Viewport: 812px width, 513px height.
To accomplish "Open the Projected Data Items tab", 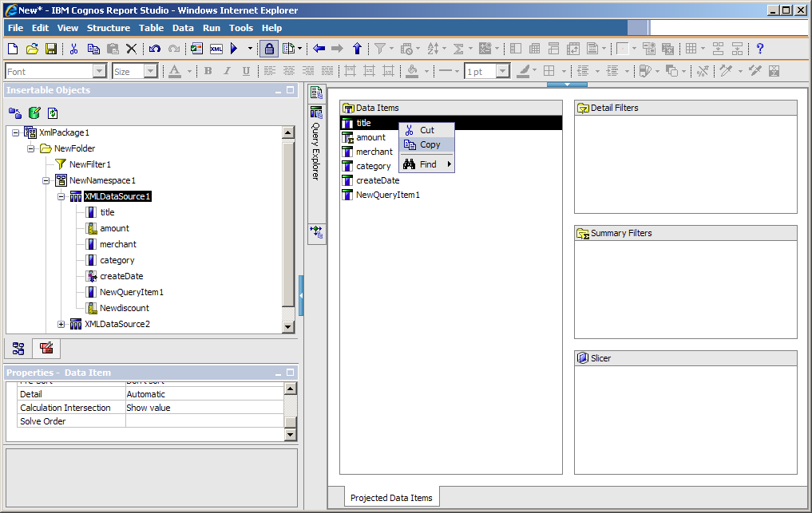I will (391, 498).
